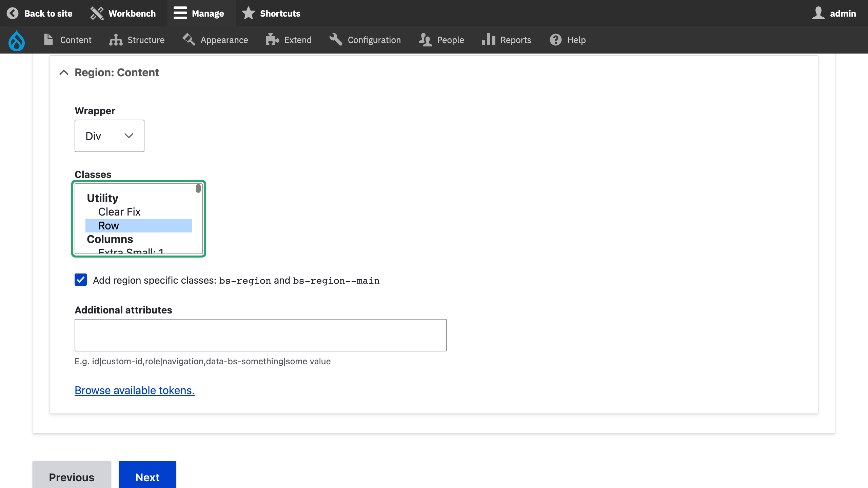The width and height of the screenshot is (868, 488).
Task: Open the Shortcuts star icon
Action: pos(249,13)
